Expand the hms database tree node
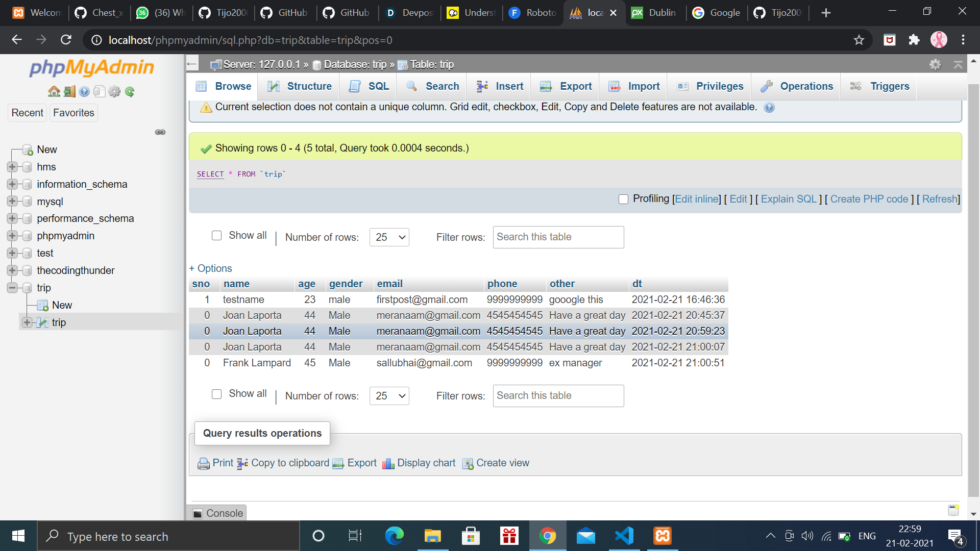This screenshot has height=551, width=980. pyautogui.click(x=12, y=167)
